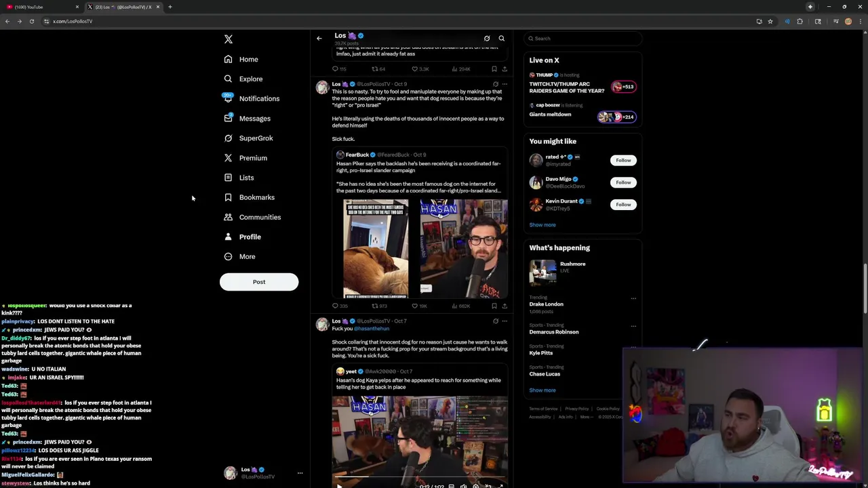Viewport: 868px width, 488px height.
Task: Open account switcher menu next to @LosPollosTV
Action: (300, 473)
